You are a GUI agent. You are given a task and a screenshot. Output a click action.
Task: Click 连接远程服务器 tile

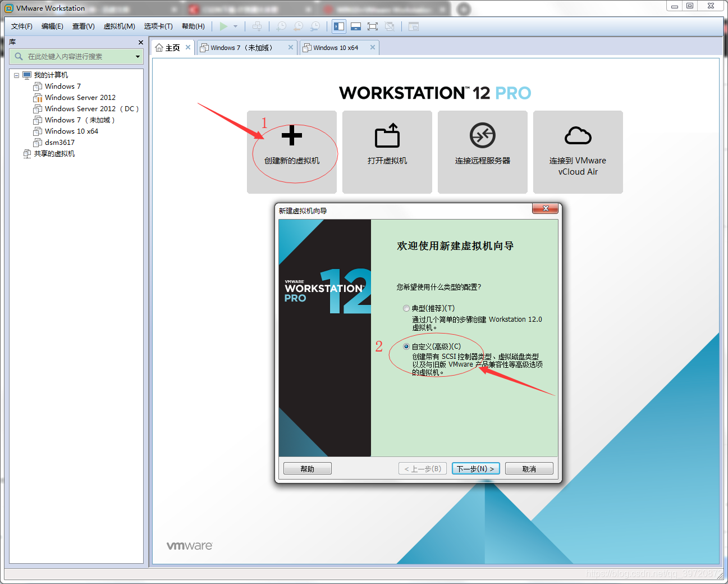click(483, 152)
